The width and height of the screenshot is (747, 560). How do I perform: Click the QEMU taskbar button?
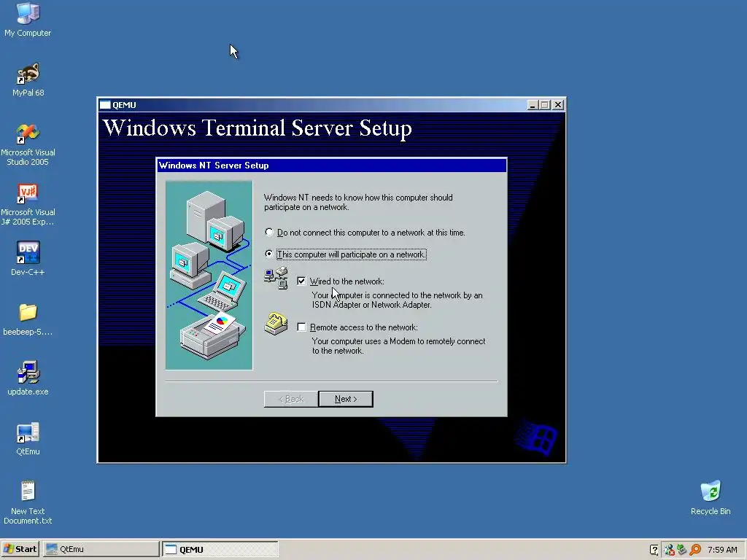pyautogui.click(x=220, y=549)
